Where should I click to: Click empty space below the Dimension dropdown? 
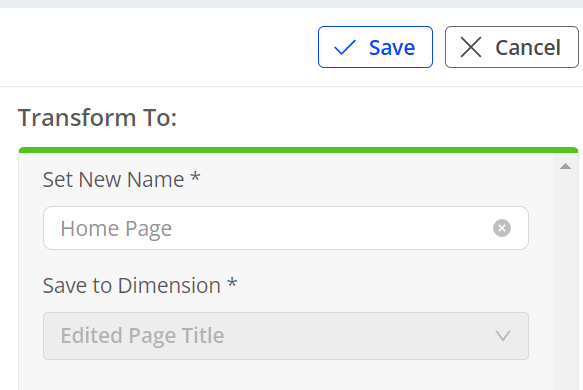[x=286, y=376]
